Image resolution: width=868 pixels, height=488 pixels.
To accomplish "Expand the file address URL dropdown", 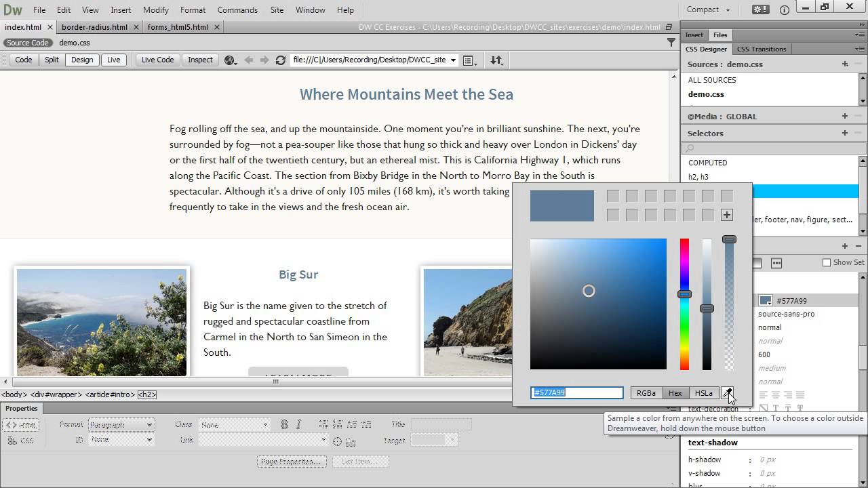I will coord(453,60).
